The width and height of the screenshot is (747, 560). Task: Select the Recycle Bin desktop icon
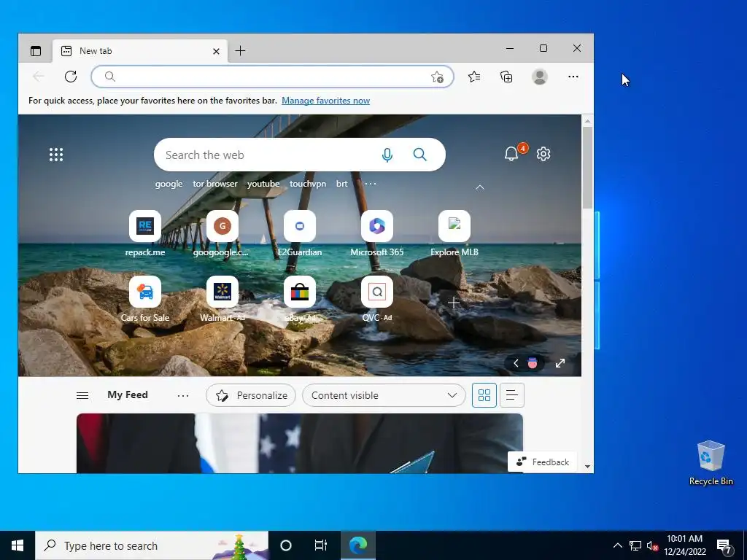[711, 463]
